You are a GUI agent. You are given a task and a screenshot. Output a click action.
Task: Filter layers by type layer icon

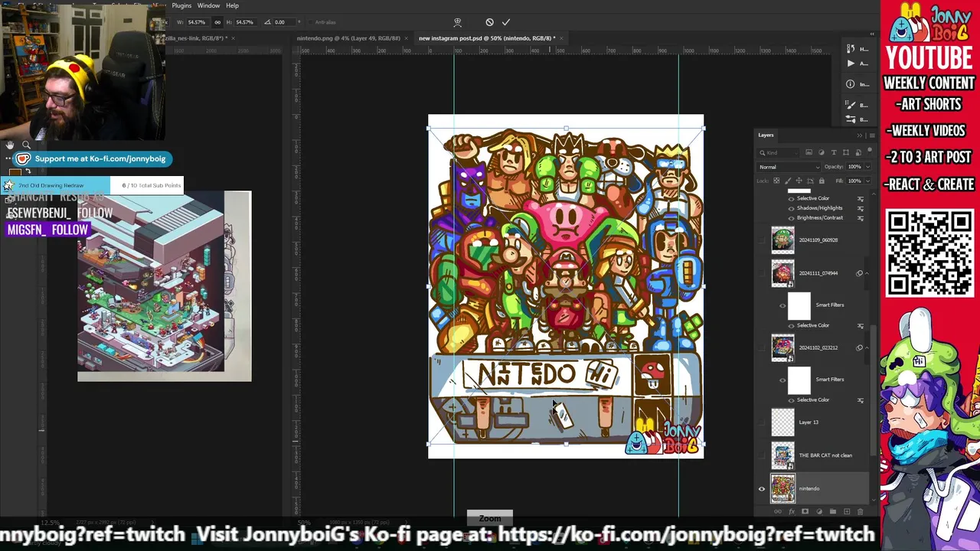835,152
